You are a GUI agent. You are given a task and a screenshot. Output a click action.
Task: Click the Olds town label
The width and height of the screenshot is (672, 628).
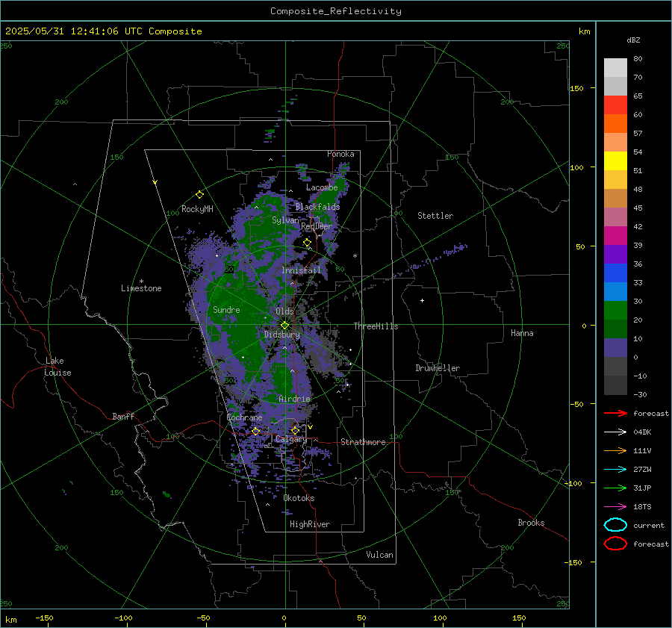tap(284, 311)
